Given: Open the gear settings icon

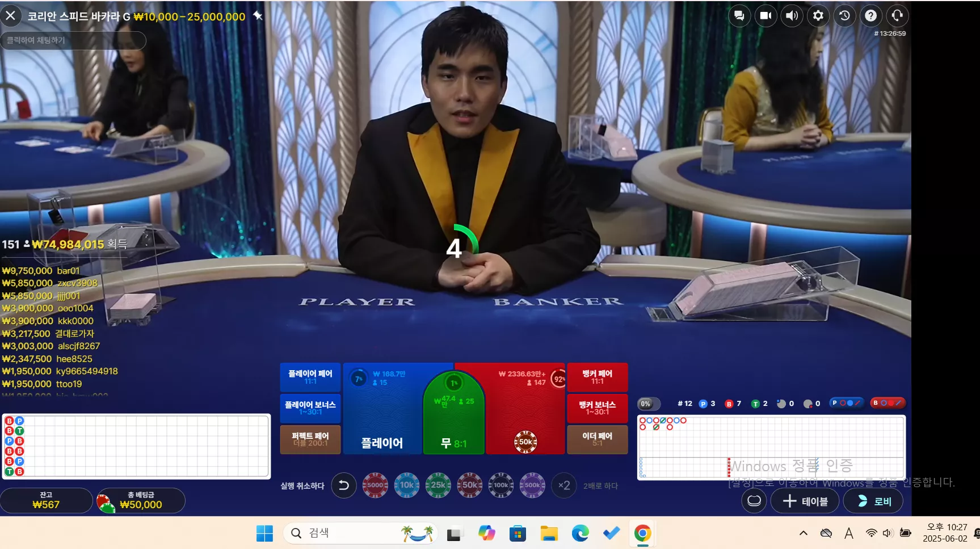Looking at the screenshot, I should point(818,16).
